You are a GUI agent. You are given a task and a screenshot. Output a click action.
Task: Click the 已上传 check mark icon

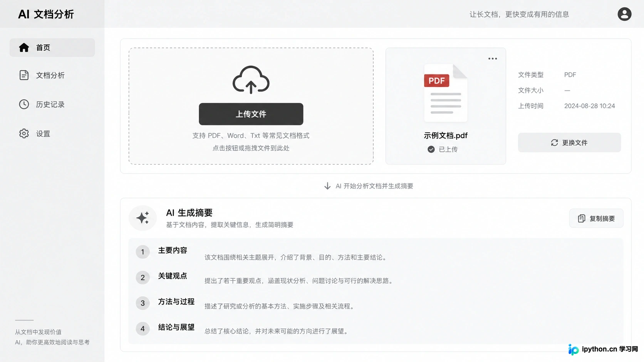click(x=431, y=149)
